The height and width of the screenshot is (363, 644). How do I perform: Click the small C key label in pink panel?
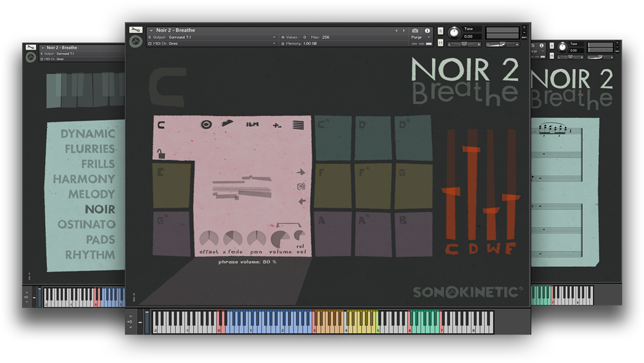[161, 124]
